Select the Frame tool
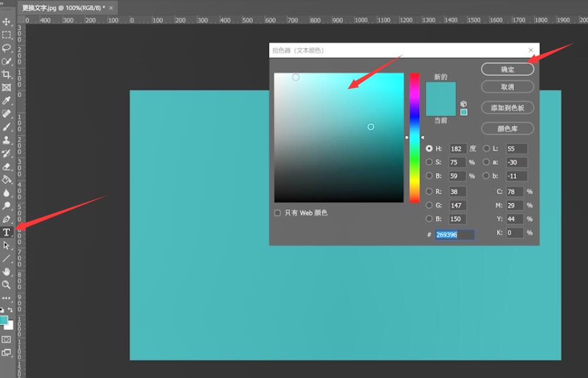 (6, 87)
